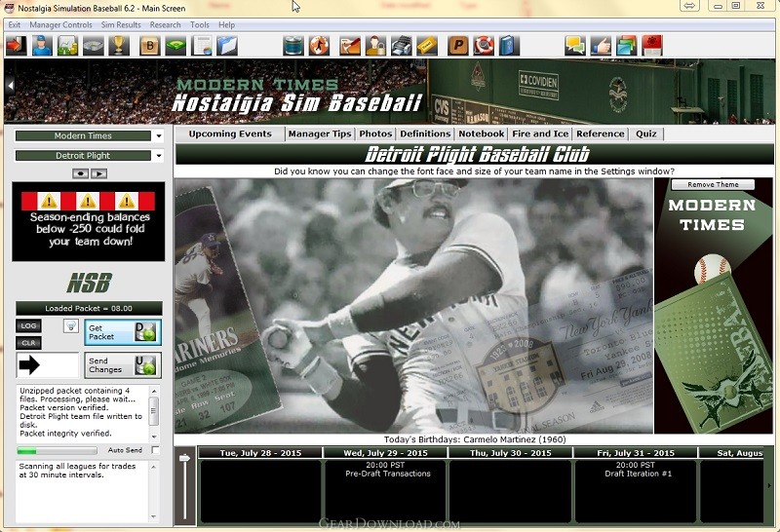Click the black arrow box beside Send Changes
Image resolution: width=780 pixels, height=532 pixels.
(x=47, y=365)
